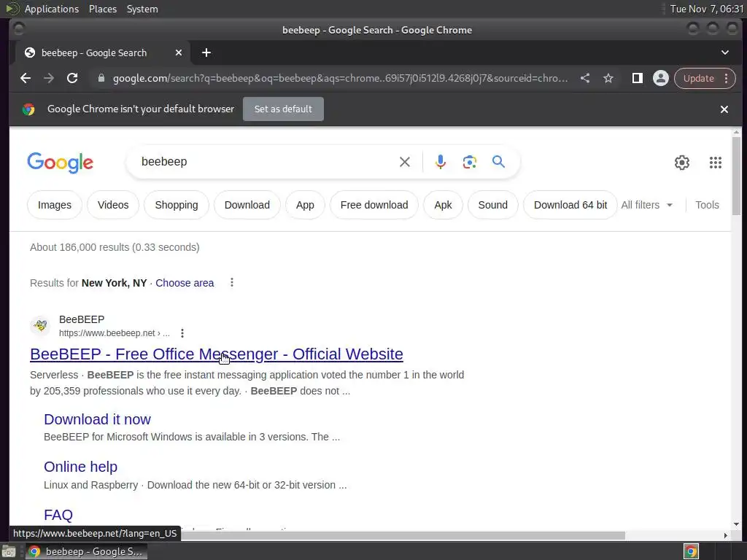Open a new tab with plus button

click(206, 52)
